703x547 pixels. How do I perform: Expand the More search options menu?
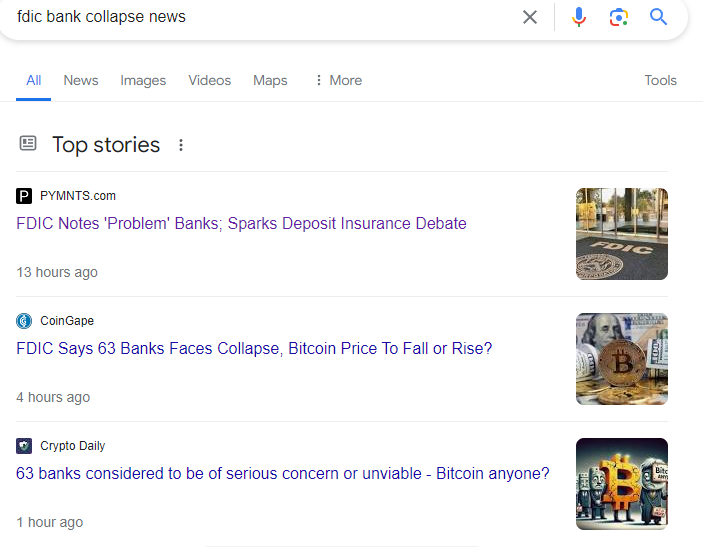(x=338, y=80)
